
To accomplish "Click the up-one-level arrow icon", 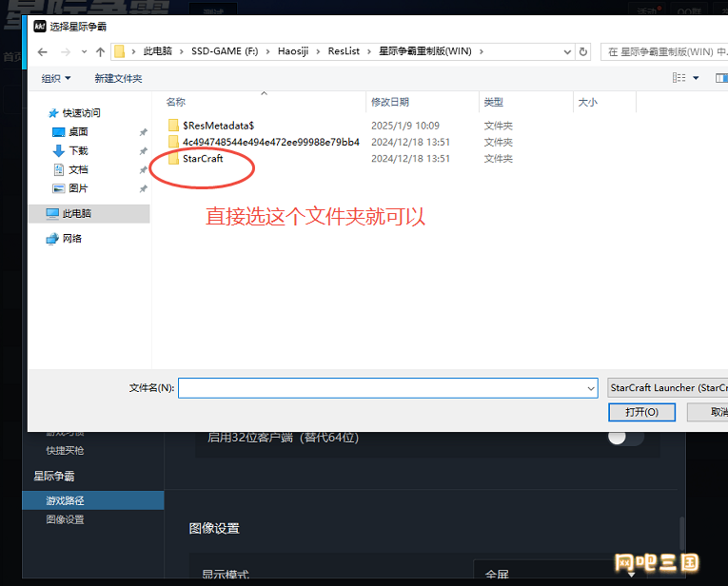I will (x=100, y=51).
